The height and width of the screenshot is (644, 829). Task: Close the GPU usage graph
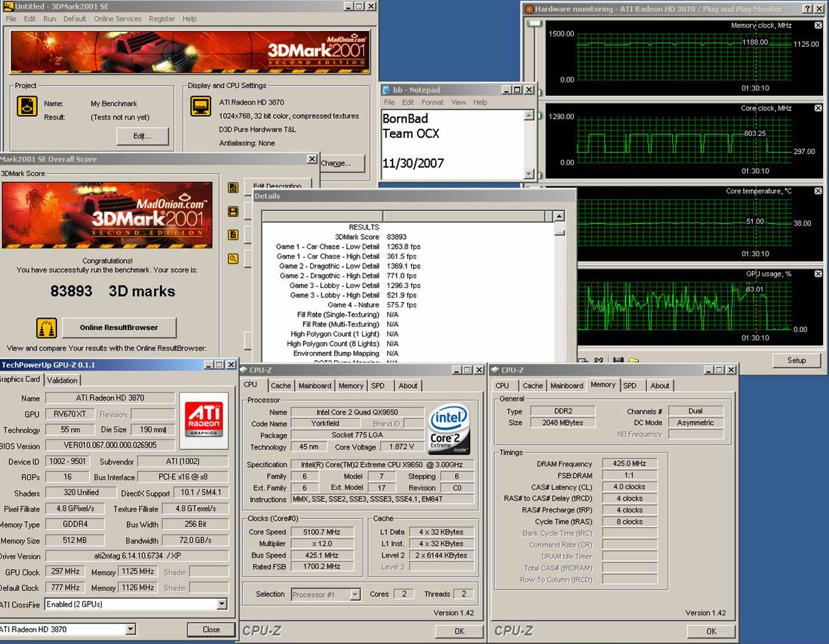click(x=818, y=274)
